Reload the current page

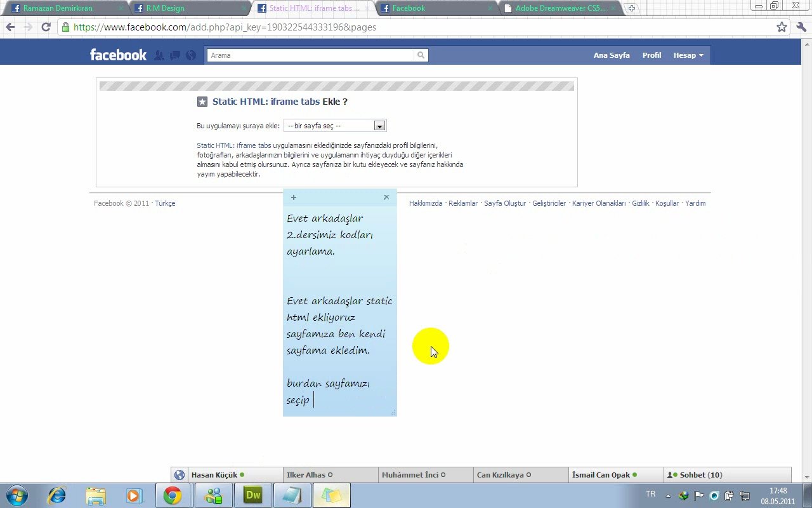(46, 27)
